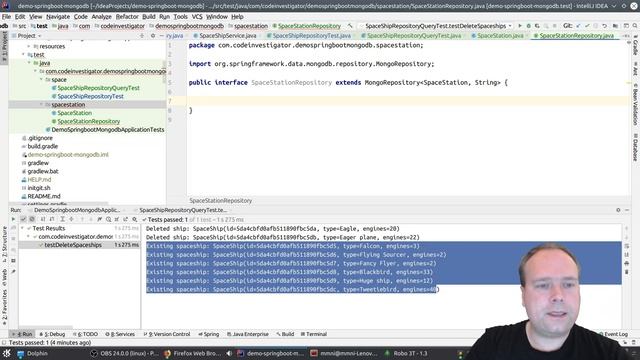Viewport: 640px width, 360px height.
Task: Hide the Run tool window
Action: click(x=627, y=210)
